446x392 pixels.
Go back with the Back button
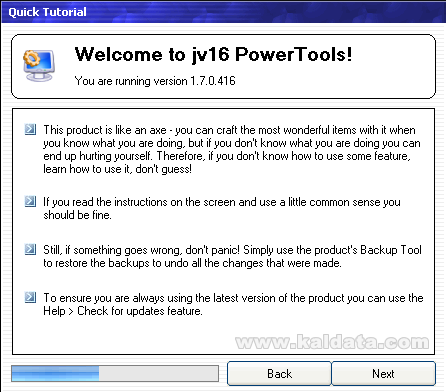tap(279, 374)
